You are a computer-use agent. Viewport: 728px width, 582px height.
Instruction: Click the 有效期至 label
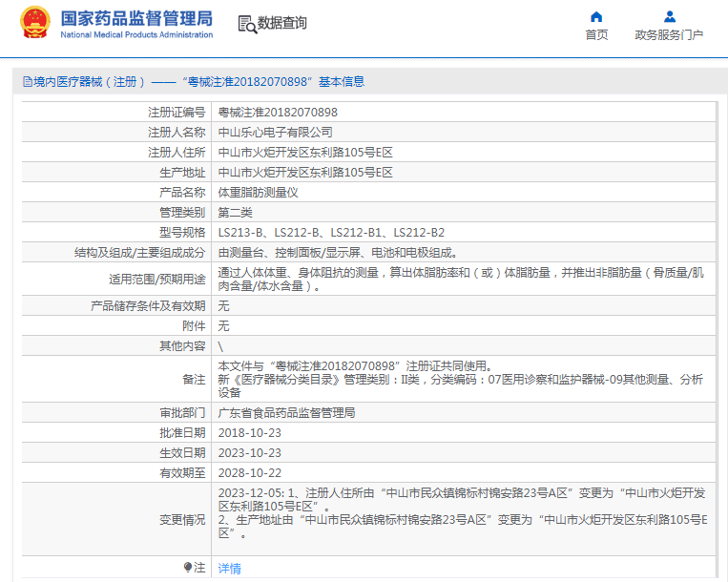(182, 473)
